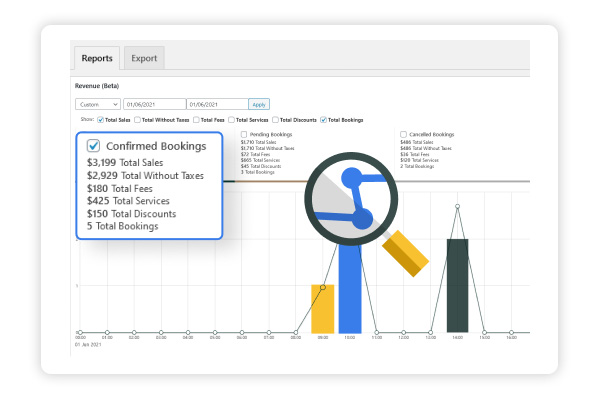600x400 pixels.
Task: Click the first data point at 00:00
Action: pyautogui.click(x=80, y=332)
